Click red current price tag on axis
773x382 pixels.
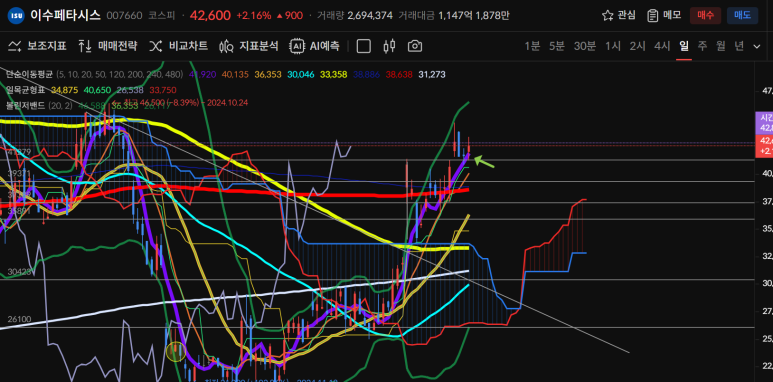pyautogui.click(x=764, y=146)
